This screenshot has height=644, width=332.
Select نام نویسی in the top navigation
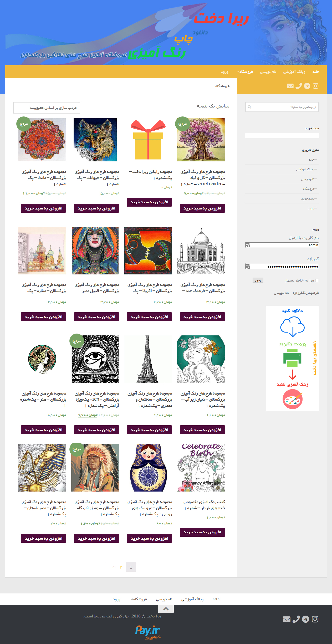click(x=268, y=71)
